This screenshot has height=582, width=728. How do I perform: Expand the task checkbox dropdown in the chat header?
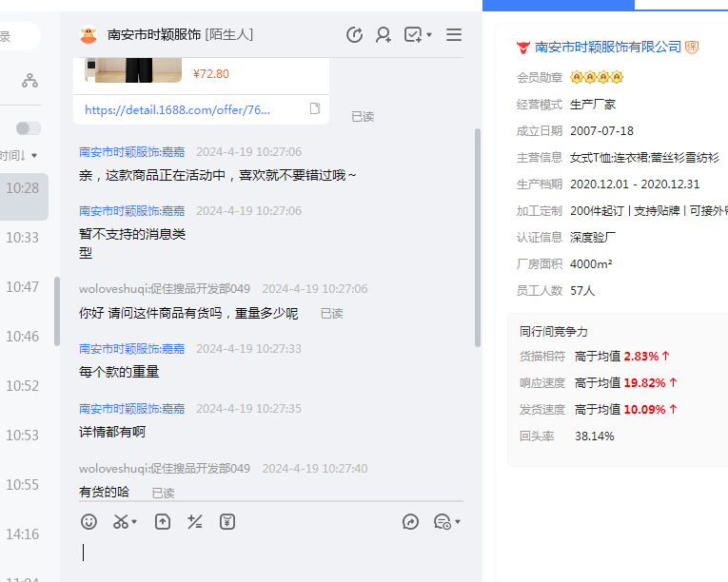pyautogui.click(x=429, y=35)
